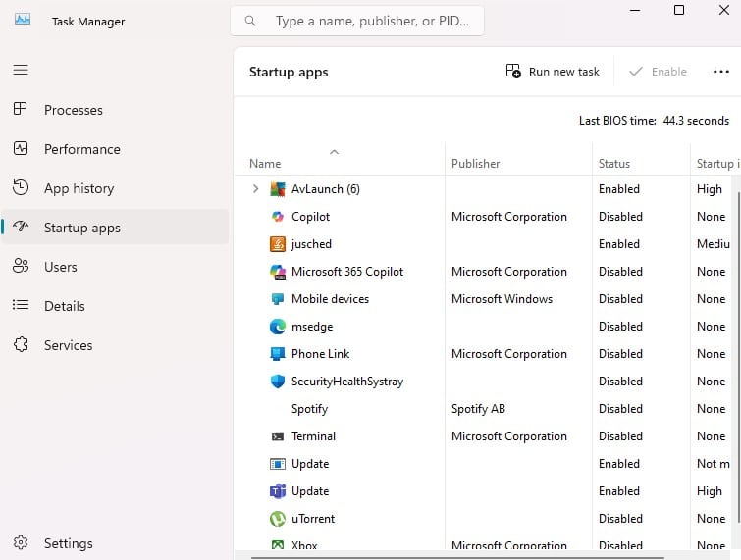This screenshot has height=560, width=741.
Task: Select the msedge row name
Action: (312, 327)
